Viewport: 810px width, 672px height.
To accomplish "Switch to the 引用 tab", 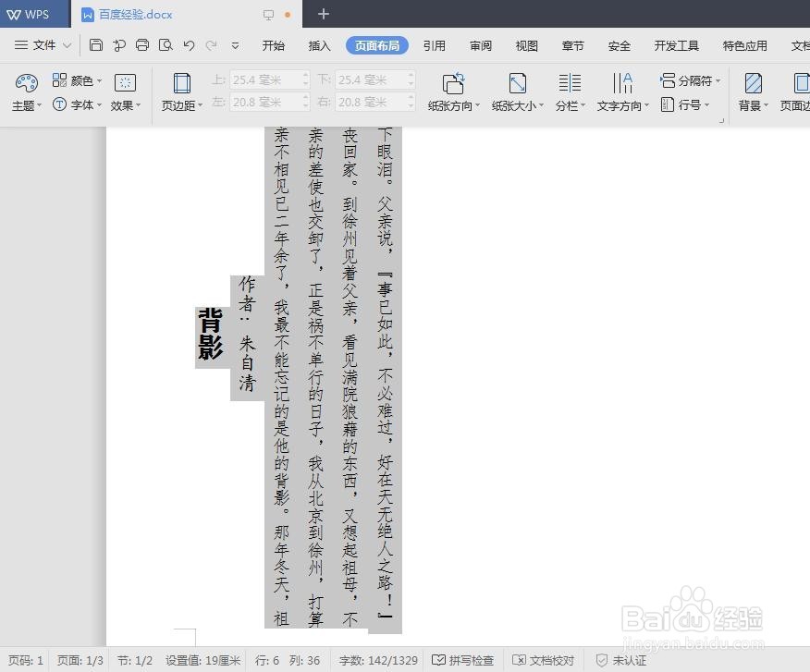I will pos(434,45).
